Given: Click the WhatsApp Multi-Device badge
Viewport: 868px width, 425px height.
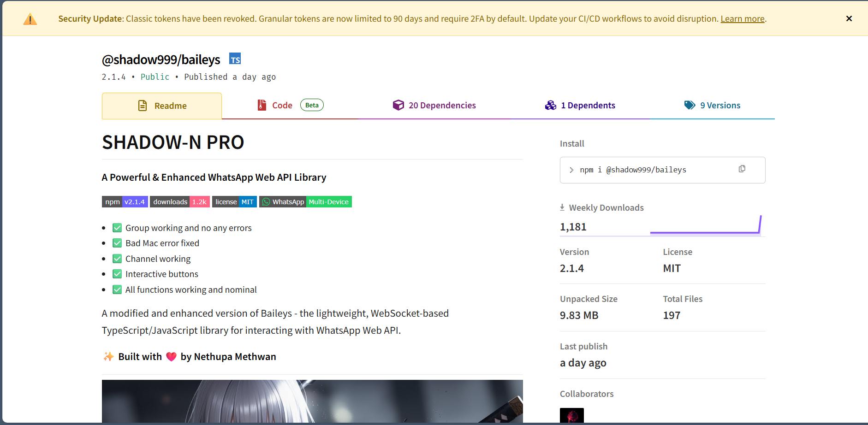Looking at the screenshot, I should click(x=305, y=202).
